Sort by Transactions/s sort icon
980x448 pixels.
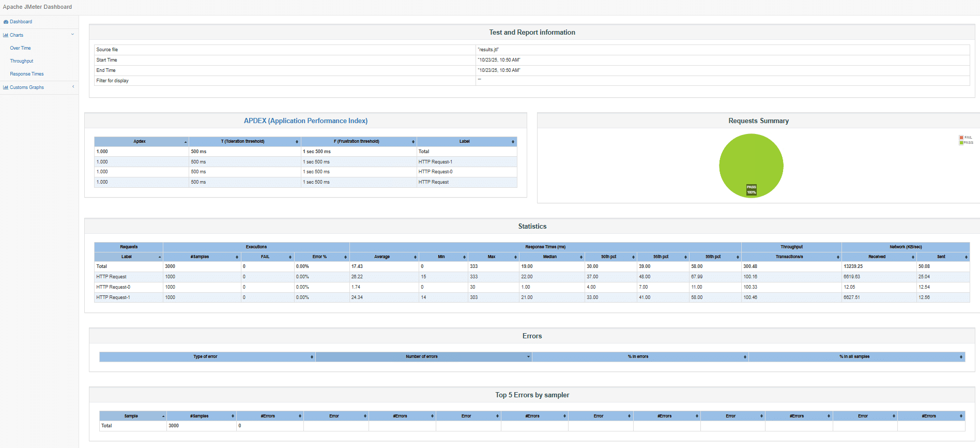click(838, 257)
